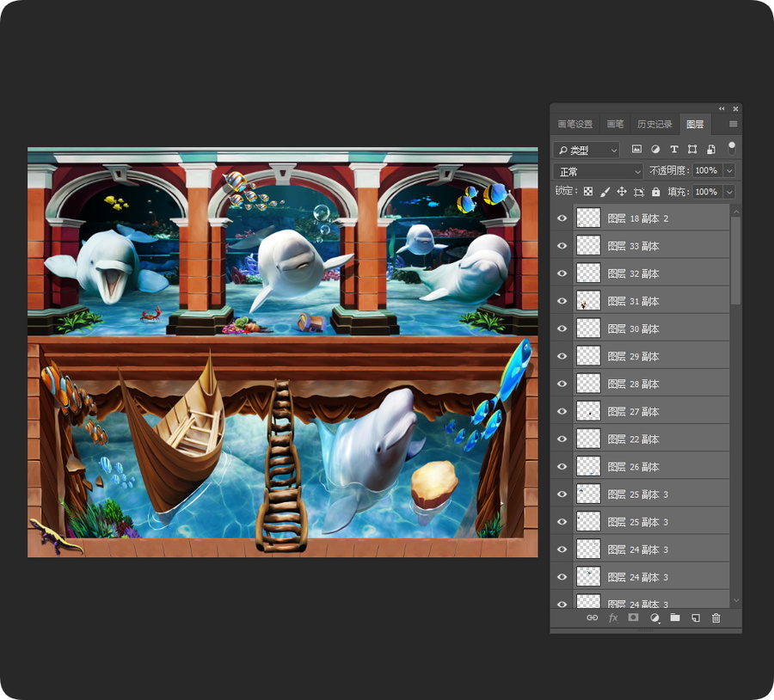Select layer 图层 33 副本
The image size is (774, 700).
651,246
